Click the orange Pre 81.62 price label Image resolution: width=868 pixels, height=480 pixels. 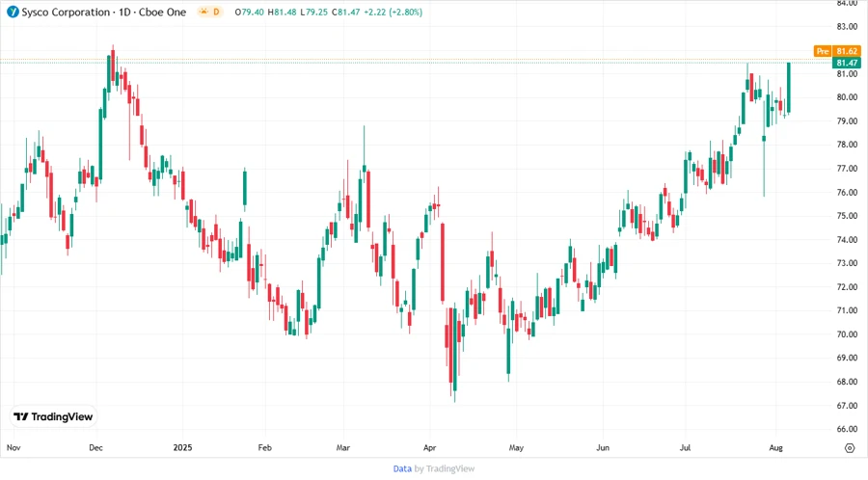837,51
